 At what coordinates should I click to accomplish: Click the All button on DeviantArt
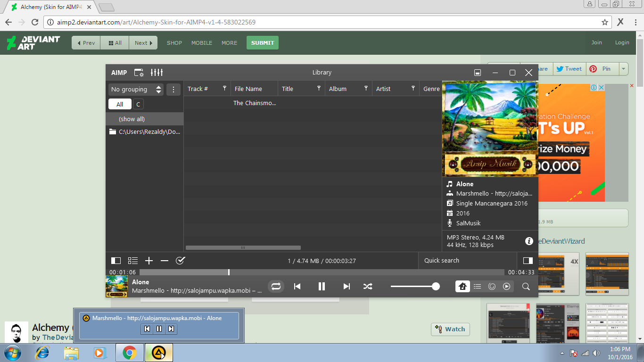(115, 43)
